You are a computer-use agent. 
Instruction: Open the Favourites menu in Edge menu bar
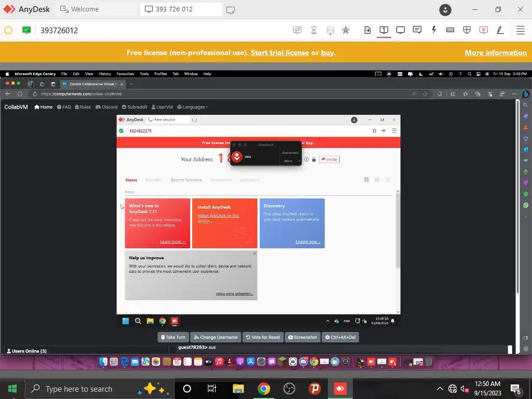point(125,74)
